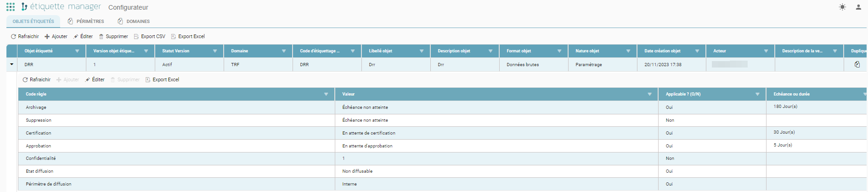The width and height of the screenshot is (868, 192).
Task: Open filter for Valeur column
Action: (x=649, y=94)
